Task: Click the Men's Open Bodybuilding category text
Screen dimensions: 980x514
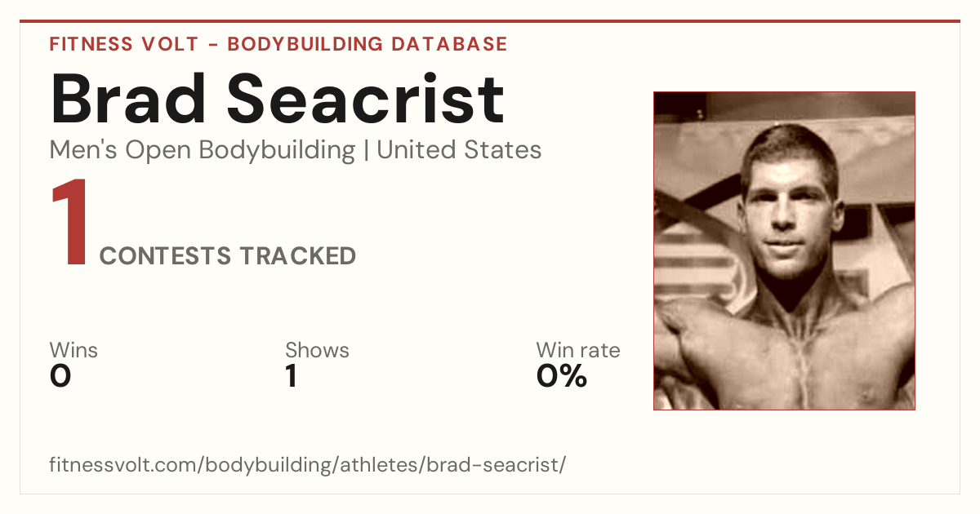Action: (x=203, y=150)
